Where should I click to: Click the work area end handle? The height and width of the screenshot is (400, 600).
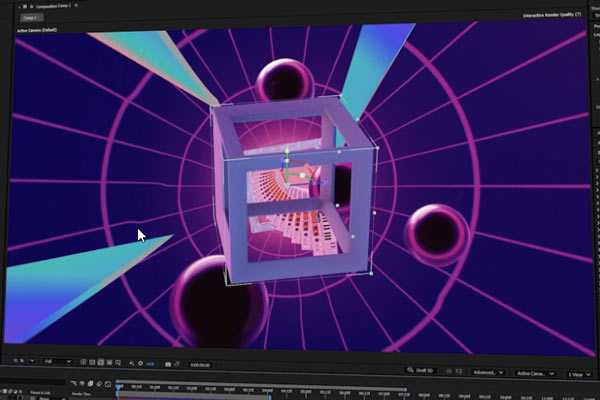pos(270,397)
